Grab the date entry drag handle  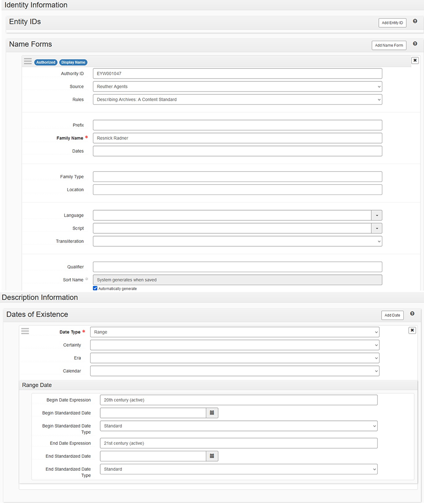[x=25, y=331]
